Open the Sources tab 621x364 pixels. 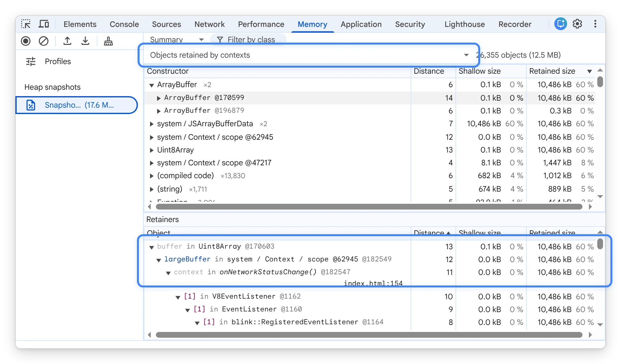pos(166,24)
